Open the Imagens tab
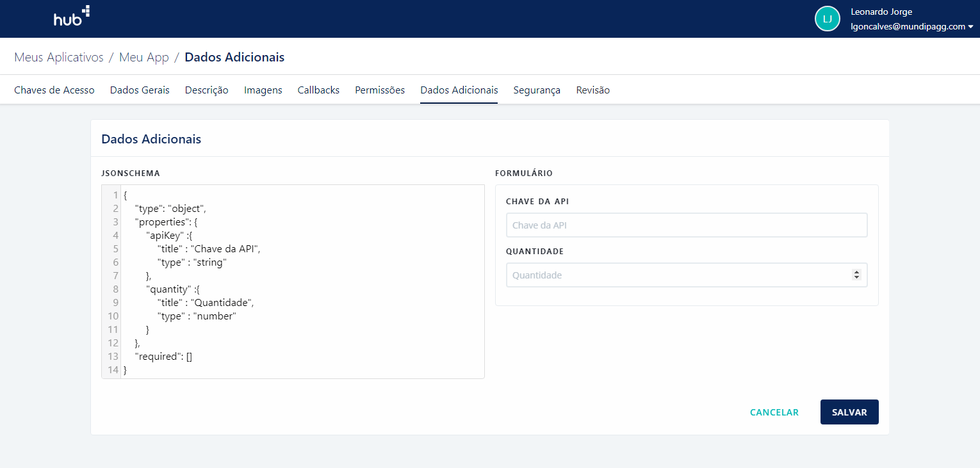The image size is (980, 468). click(263, 90)
